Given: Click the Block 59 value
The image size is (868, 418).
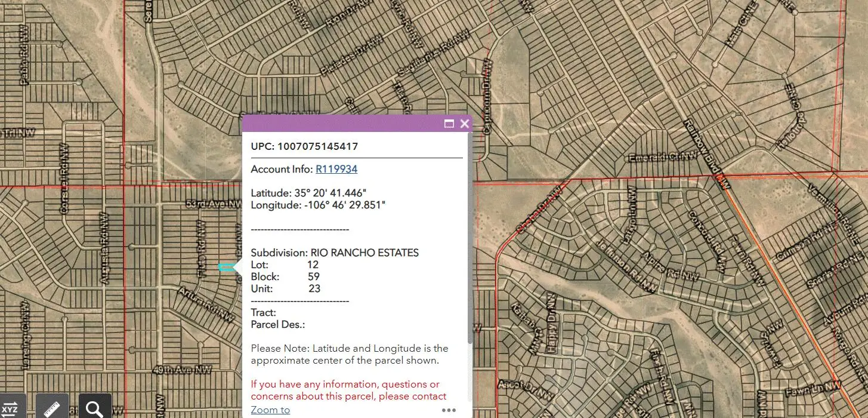Looking at the screenshot, I should click(314, 276).
